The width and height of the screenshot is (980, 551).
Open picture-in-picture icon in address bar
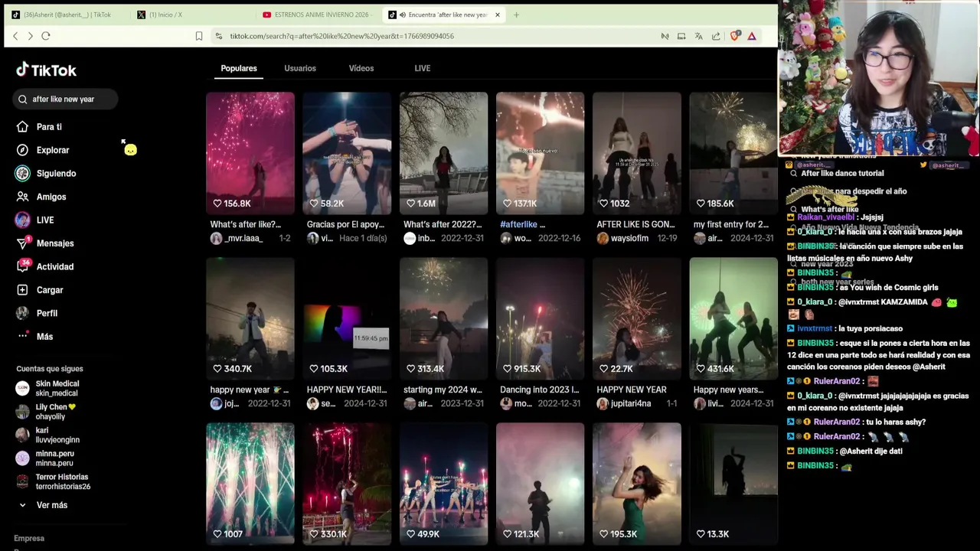click(x=681, y=36)
